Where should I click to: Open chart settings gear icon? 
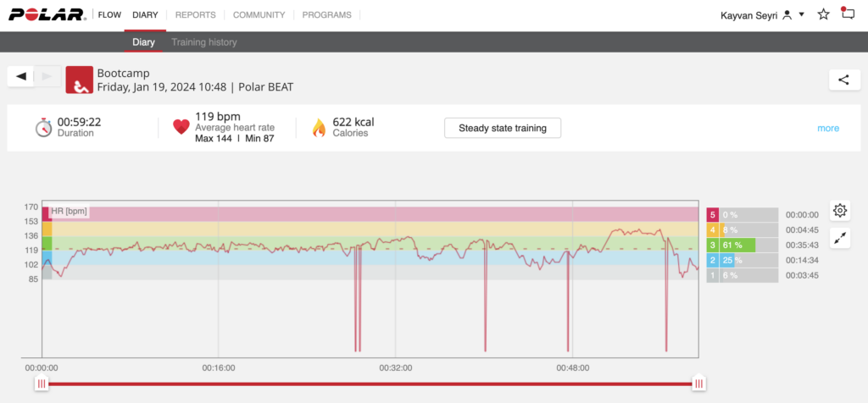[x=840, y=211]
